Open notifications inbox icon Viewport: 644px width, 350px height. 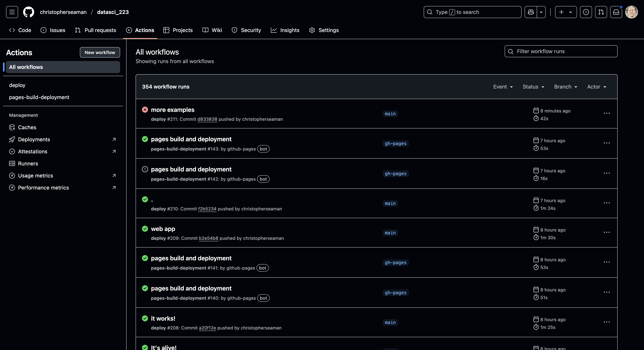pyautogui.click(x=616, y=12)
